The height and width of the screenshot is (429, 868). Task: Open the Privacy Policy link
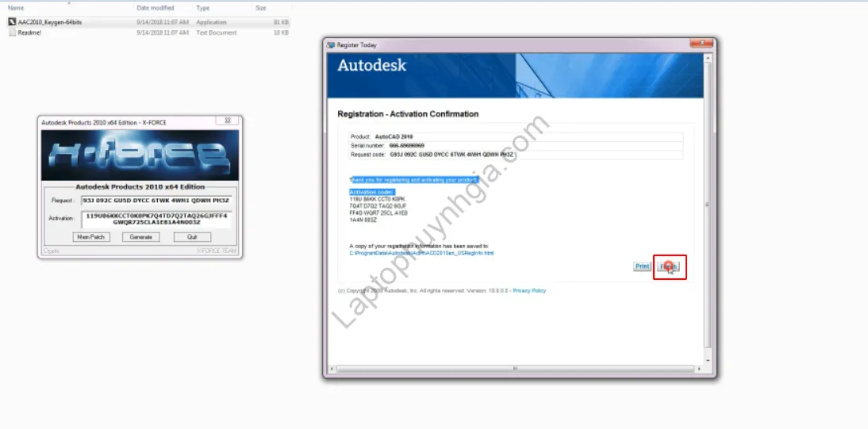(x=529, y=291)
